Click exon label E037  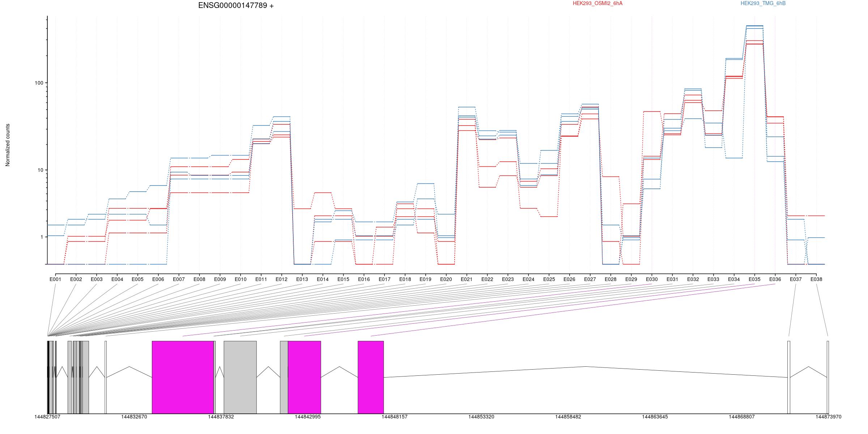[796, 279]
